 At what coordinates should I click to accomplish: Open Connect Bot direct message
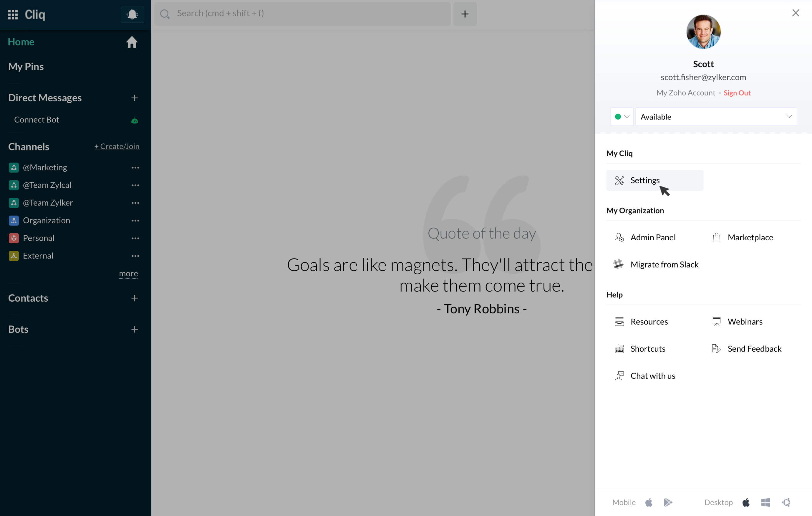pos(37,120)
